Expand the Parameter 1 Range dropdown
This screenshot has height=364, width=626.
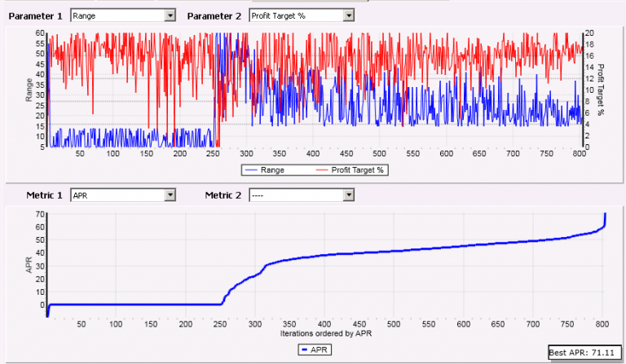pos(170,15)
